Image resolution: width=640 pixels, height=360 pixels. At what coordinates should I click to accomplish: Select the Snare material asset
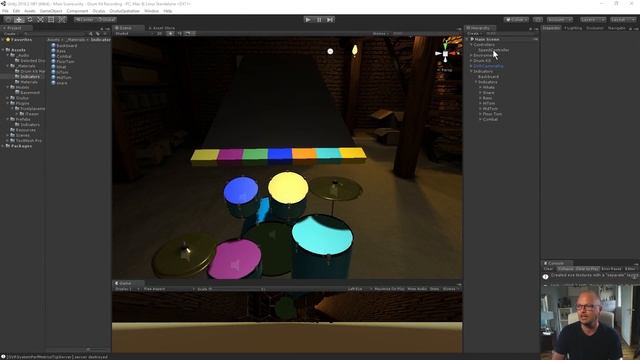[x=60, y=83]
